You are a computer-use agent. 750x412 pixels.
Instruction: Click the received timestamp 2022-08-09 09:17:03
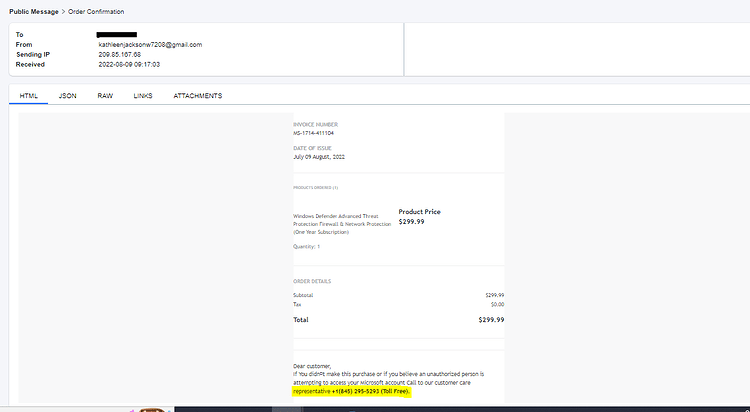(129, 65)
